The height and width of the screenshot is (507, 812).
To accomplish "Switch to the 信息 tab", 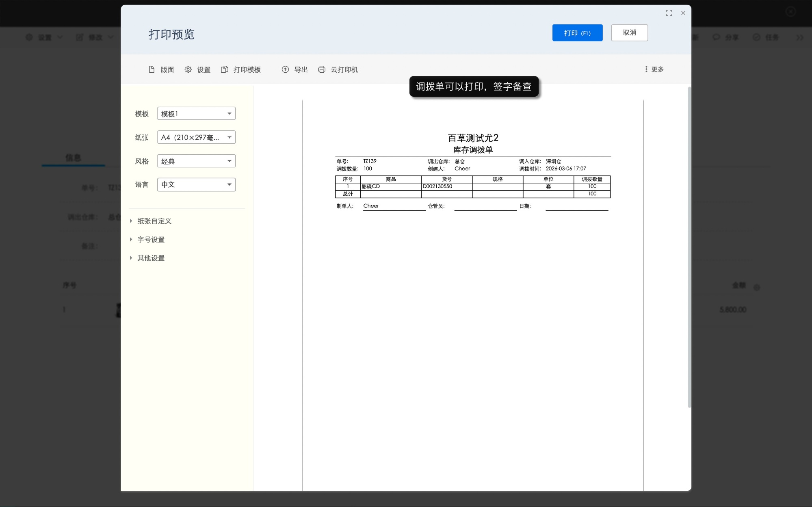I will 74,158.
